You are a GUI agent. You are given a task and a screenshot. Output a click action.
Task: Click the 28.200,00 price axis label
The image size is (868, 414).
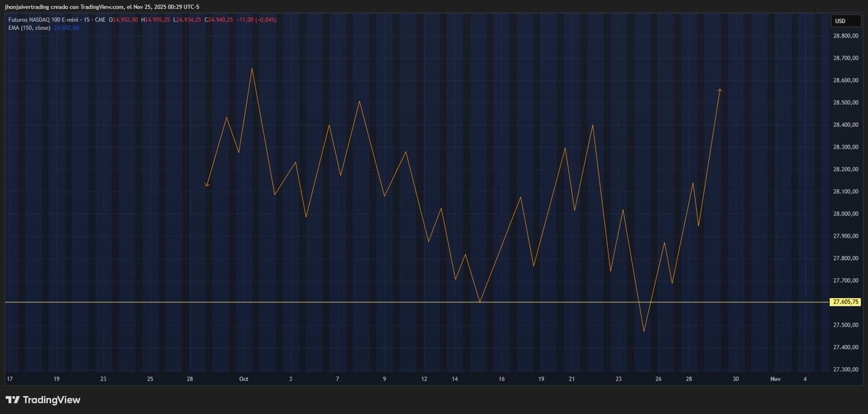pos(845,169)
